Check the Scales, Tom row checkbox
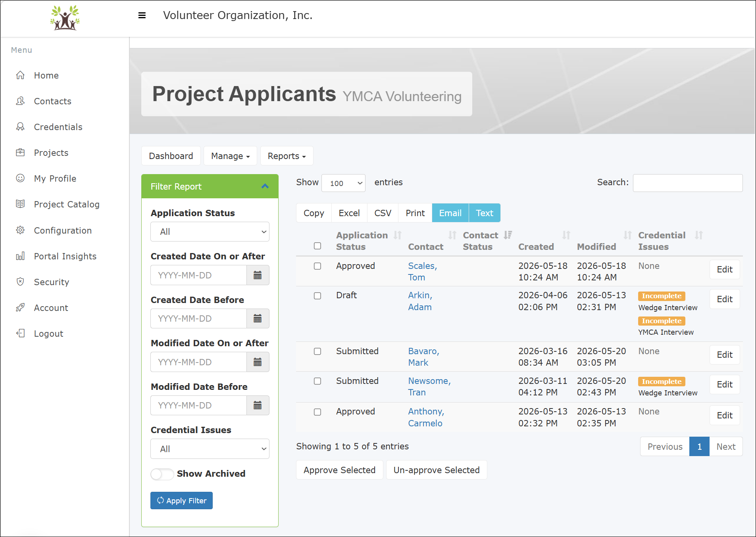Viewport: 756px width, 537px height. 317,266
